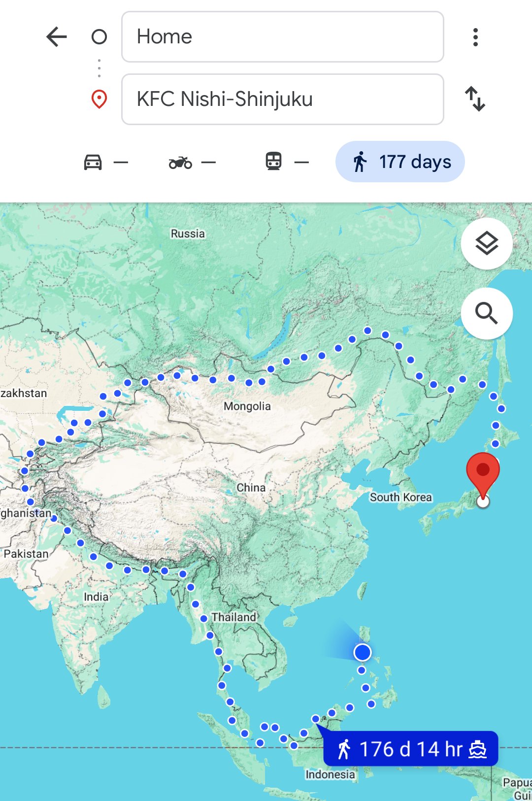Tap the blue current location dot
532x801 pixels.
click(x=363, y=652)
